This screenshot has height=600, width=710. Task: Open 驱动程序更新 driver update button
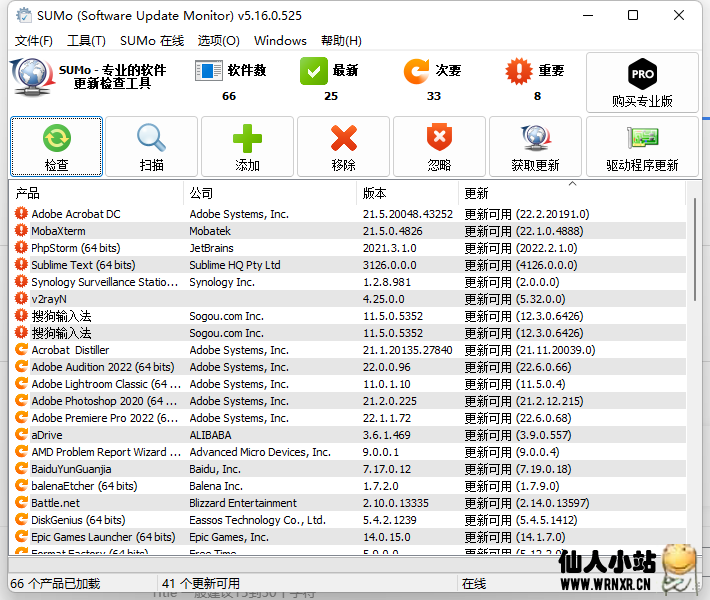point(642,146)
